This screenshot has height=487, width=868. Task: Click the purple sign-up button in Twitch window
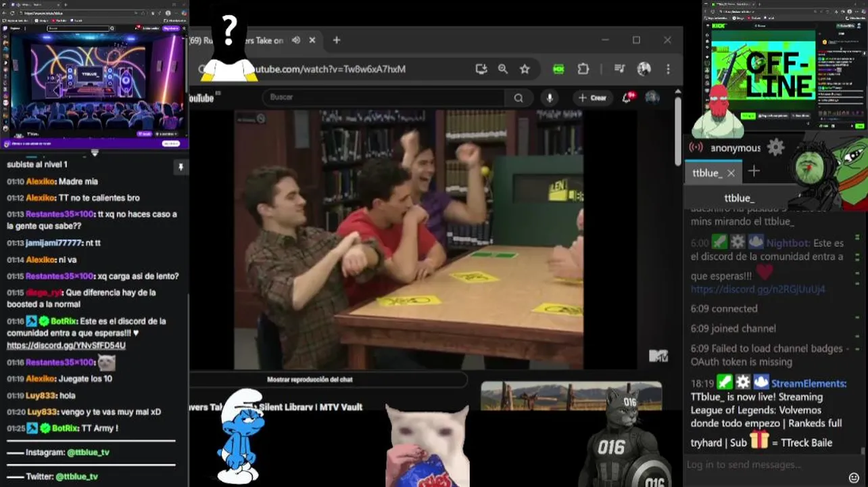click(171, 28)
